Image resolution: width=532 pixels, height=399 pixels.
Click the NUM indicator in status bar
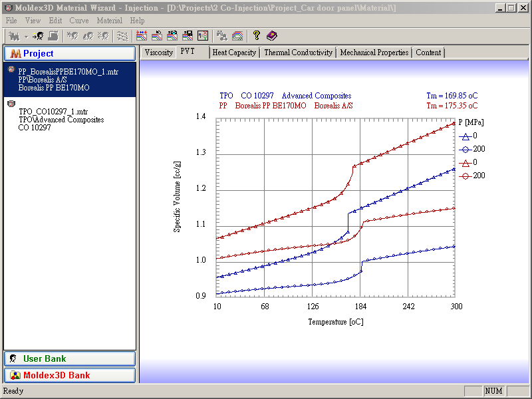(493, 391)
